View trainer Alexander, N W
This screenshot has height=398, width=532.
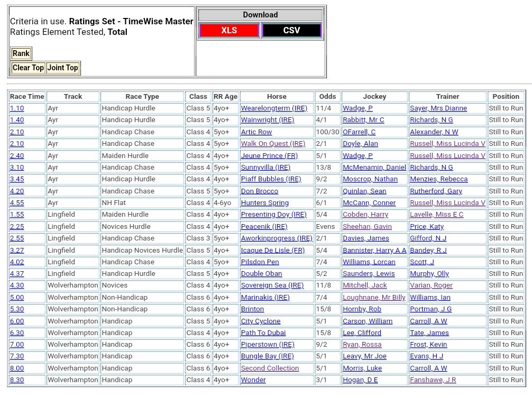coord(434,132)
